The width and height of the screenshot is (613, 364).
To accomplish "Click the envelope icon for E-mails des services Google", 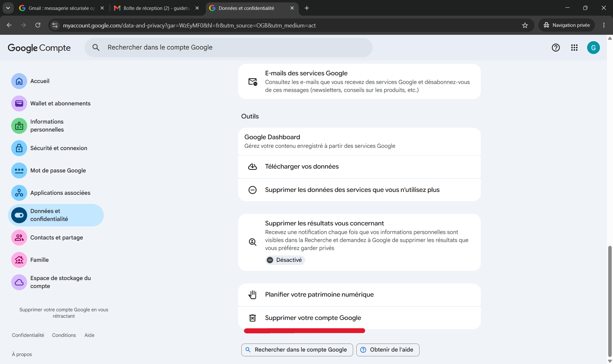I will 253,82.
